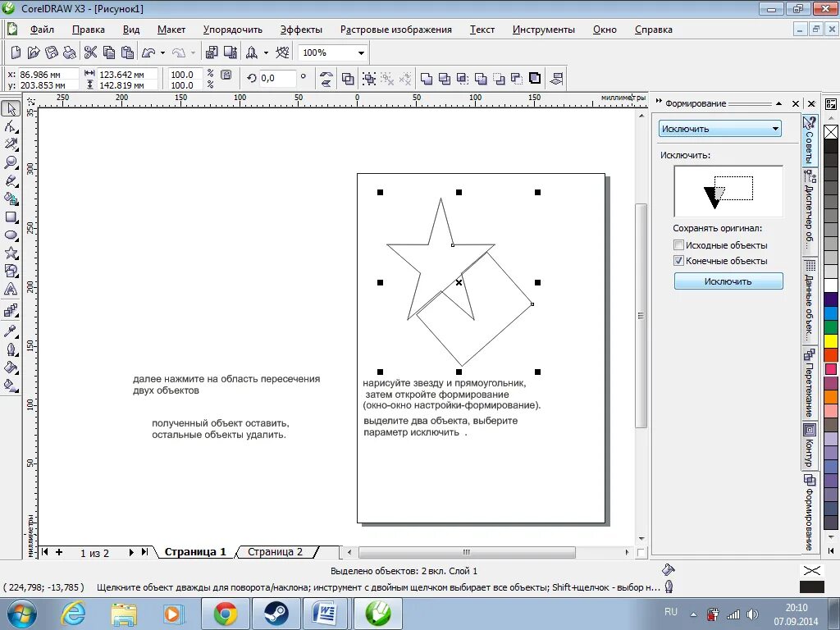Select the Pick tool
Screen dimensions: 840x630
[11, 108]
